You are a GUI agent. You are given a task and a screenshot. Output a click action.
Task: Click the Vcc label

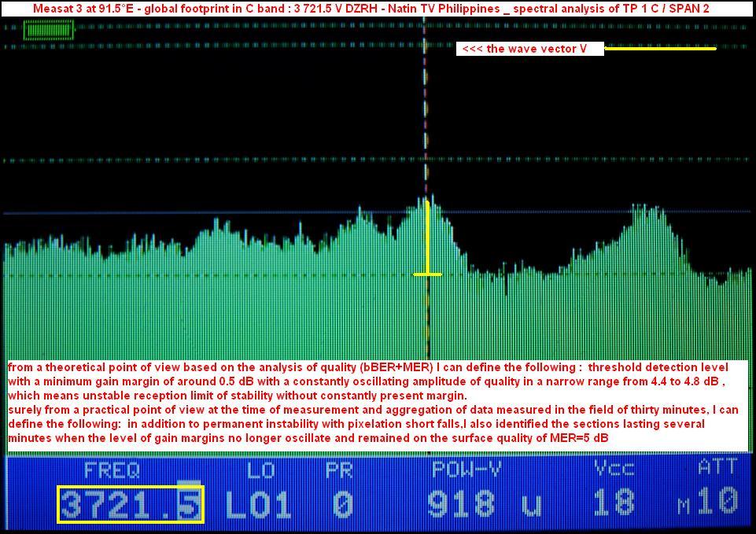pos(614,469)
